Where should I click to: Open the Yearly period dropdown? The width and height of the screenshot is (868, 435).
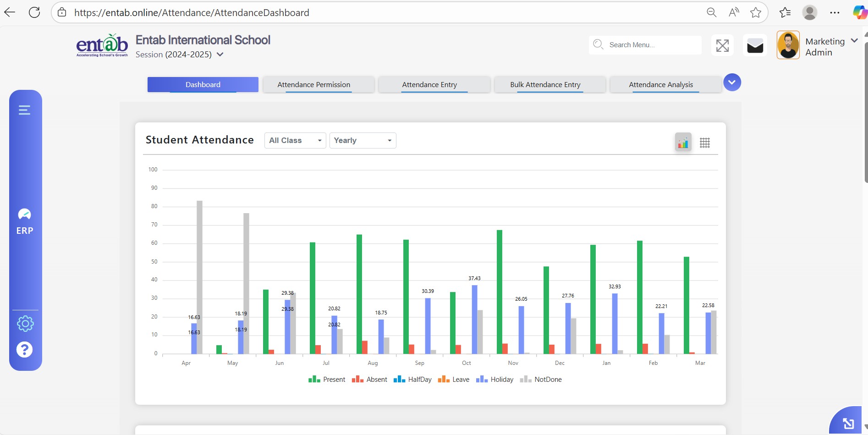click(x=363, y=140)
